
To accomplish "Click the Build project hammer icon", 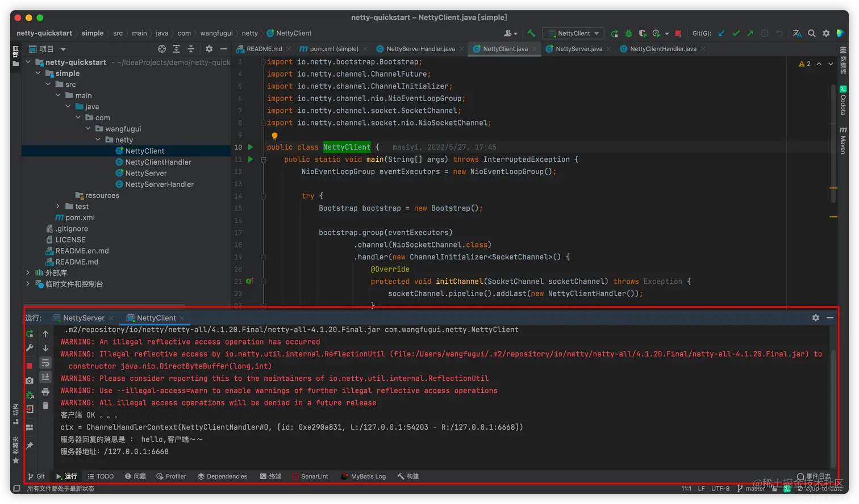I will coord(531,33).
